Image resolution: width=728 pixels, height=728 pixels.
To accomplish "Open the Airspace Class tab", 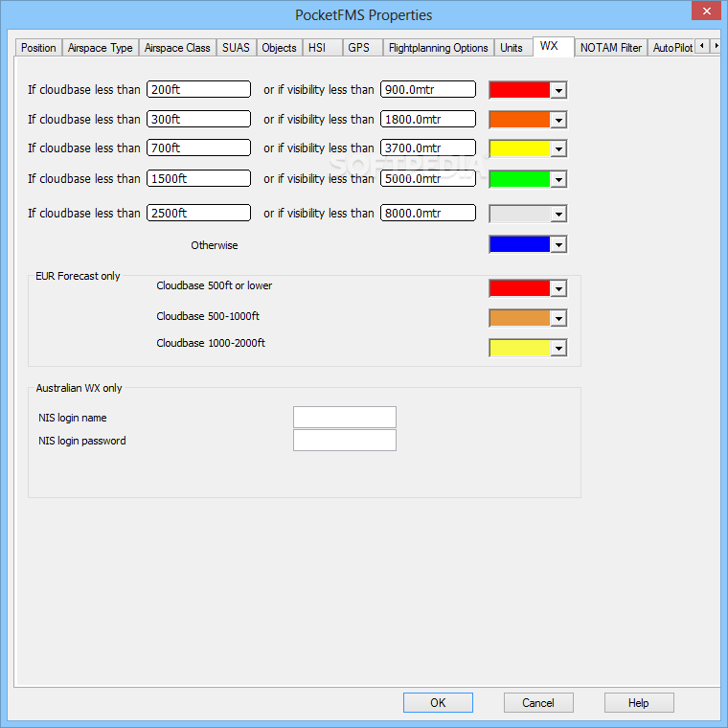I will point(177,48).
